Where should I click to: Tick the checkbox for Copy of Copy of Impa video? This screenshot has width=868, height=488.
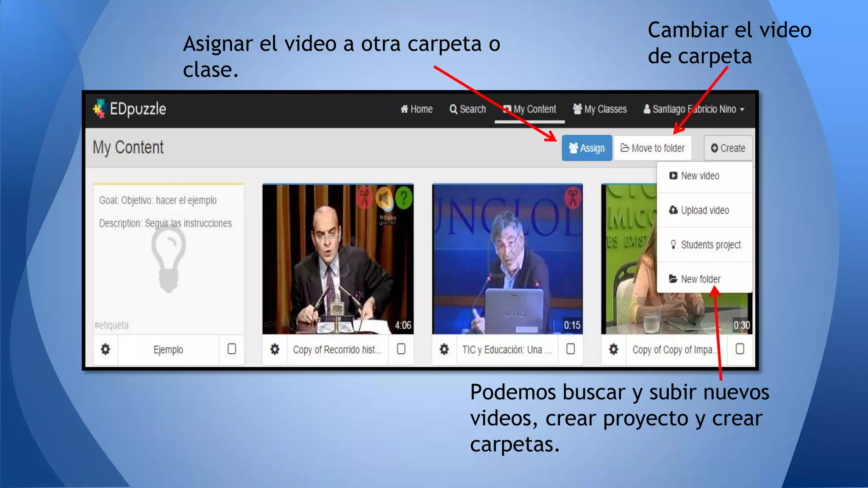coord(740,349)
